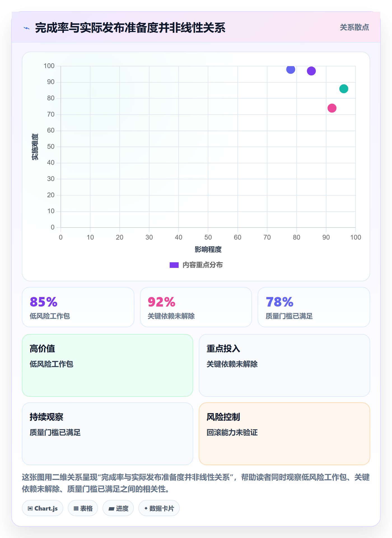The width and height of the screenshot is (392, 538).
Task: Click the chart title 完成率与实际发布准备度并非线性关系
Action: pos(130,28)
